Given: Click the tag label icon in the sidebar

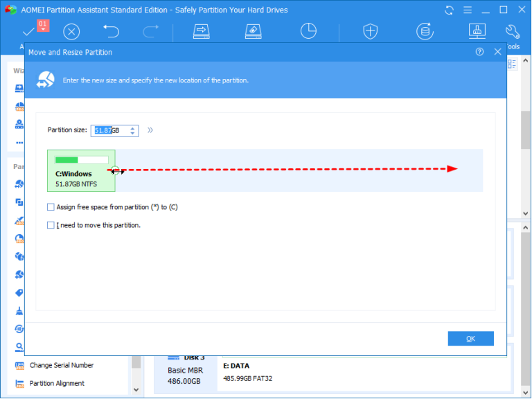Looking at the screenshot, I should [19, 292].
